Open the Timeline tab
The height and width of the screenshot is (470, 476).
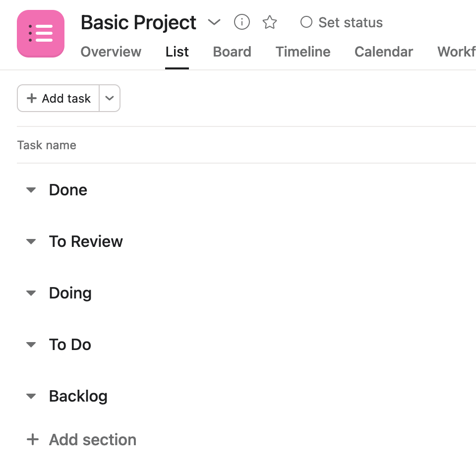(303, 52)
